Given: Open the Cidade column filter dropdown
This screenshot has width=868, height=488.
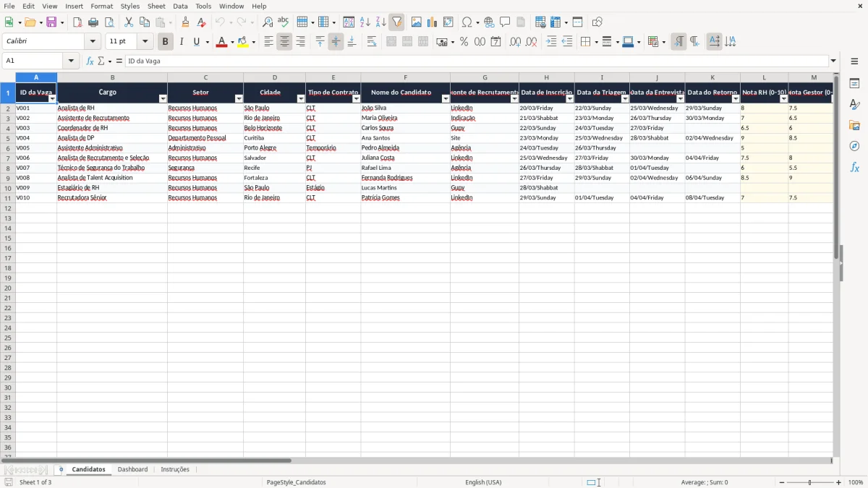Looking at the screenshot, I should (x=301, y=99).
